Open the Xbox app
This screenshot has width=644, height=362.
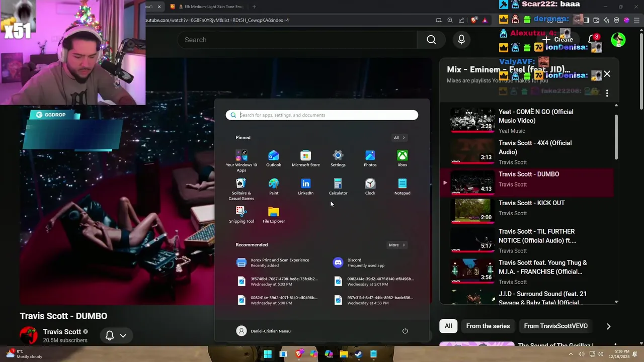point(403,158)
